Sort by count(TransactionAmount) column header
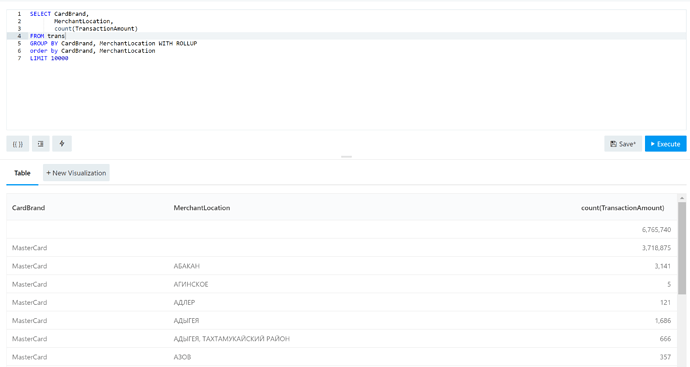This screenshot has width=690, height=367. [622, 208]
